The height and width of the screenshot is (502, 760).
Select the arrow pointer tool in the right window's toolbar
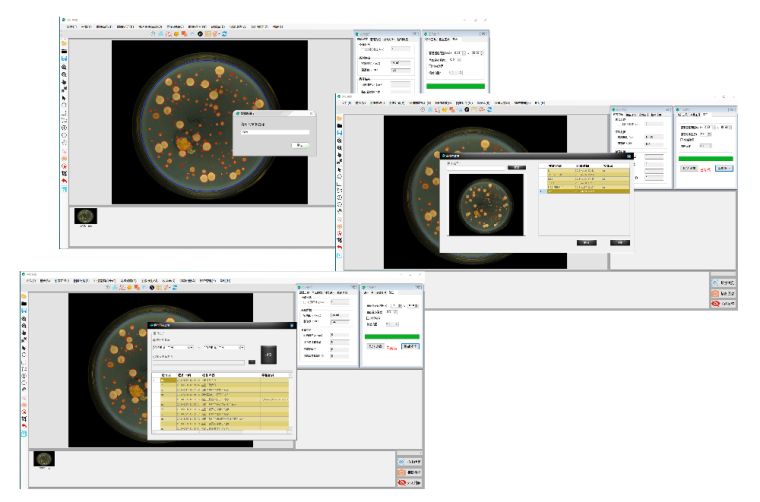pos(340,171)
